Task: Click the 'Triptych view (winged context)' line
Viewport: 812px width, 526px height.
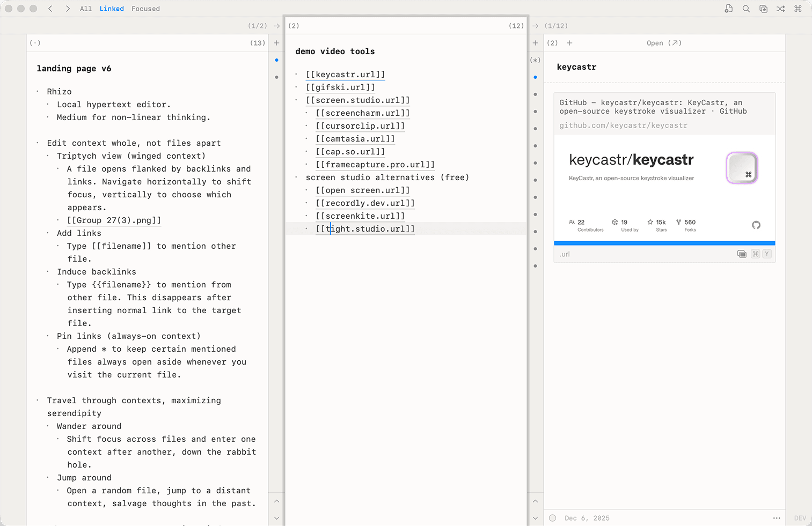Action: click(x=131, y=156)
